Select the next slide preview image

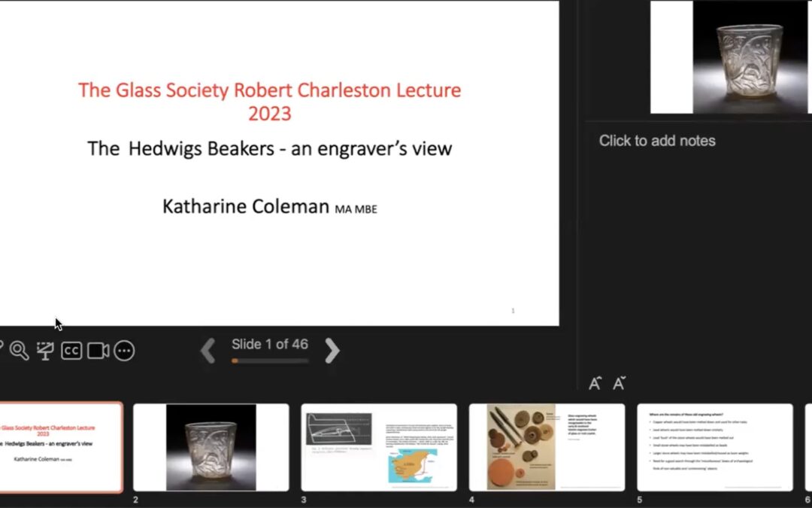tap(731, 57)
